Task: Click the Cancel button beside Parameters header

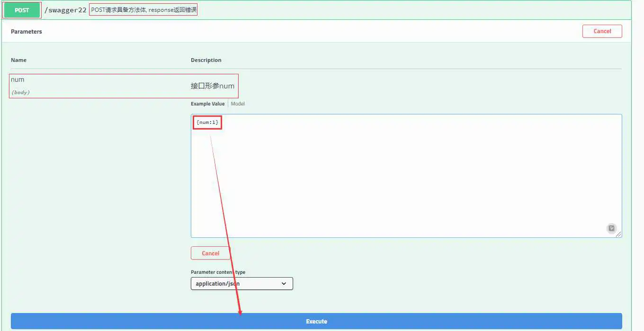Action: [x=602, y=31]
